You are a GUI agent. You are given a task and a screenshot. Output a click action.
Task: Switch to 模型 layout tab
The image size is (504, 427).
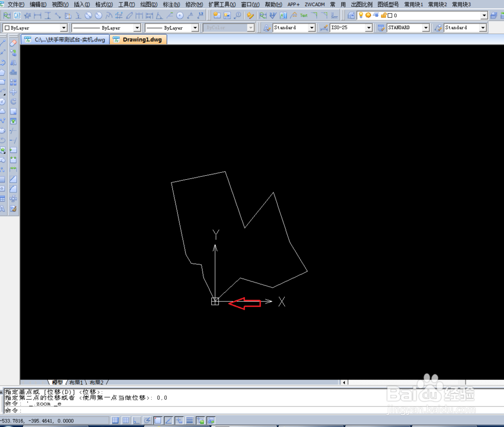pyautogui.click(x=57, y=382)
